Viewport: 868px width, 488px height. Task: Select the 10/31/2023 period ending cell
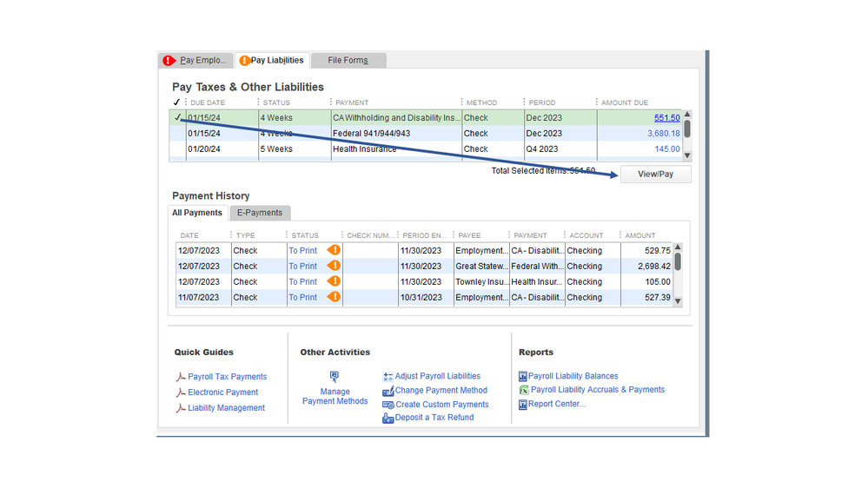tap(426, 297)
